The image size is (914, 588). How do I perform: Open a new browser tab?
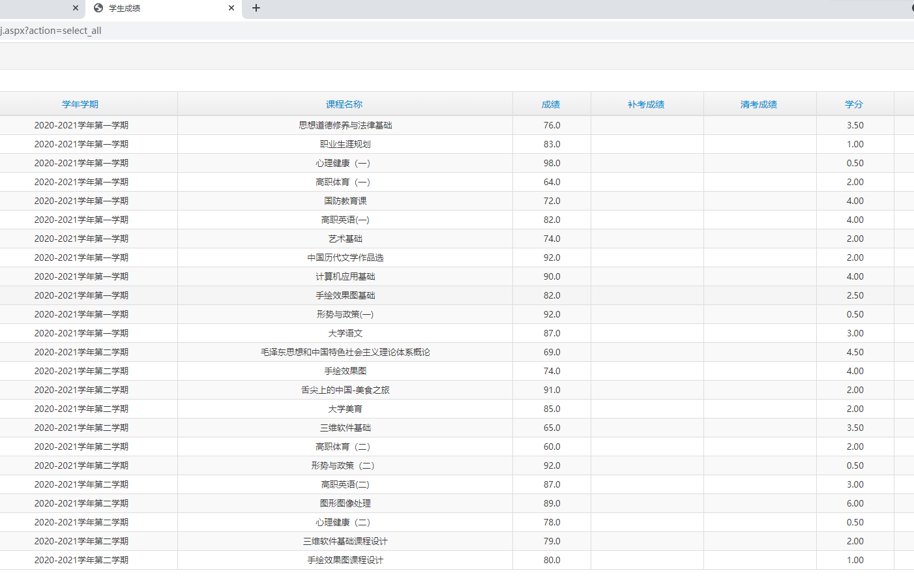click(x=256, y=8)
